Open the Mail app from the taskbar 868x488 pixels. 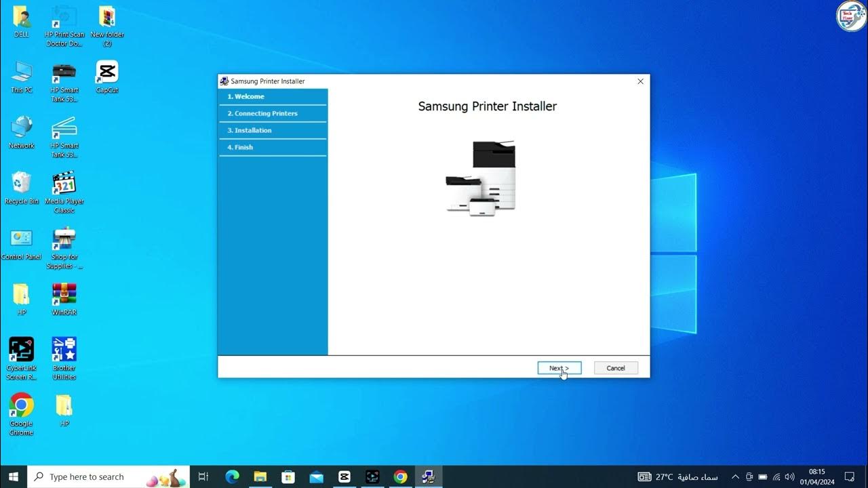coord(316,477)
